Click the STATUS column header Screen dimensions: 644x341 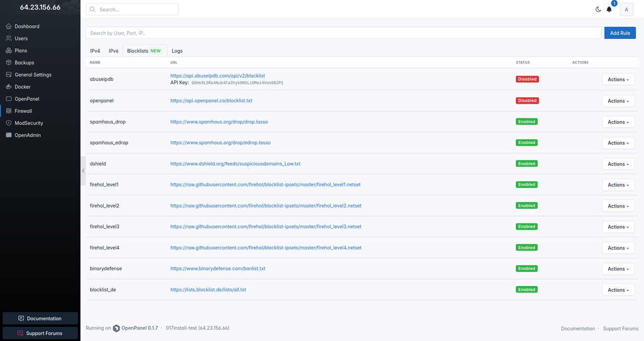click(523, 62)
